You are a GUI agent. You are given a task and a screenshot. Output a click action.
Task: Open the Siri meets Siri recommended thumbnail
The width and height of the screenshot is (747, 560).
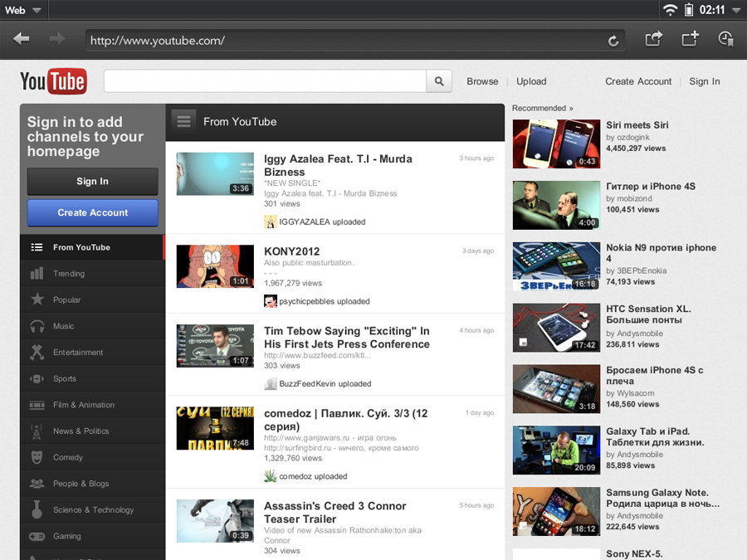(556, 144)
